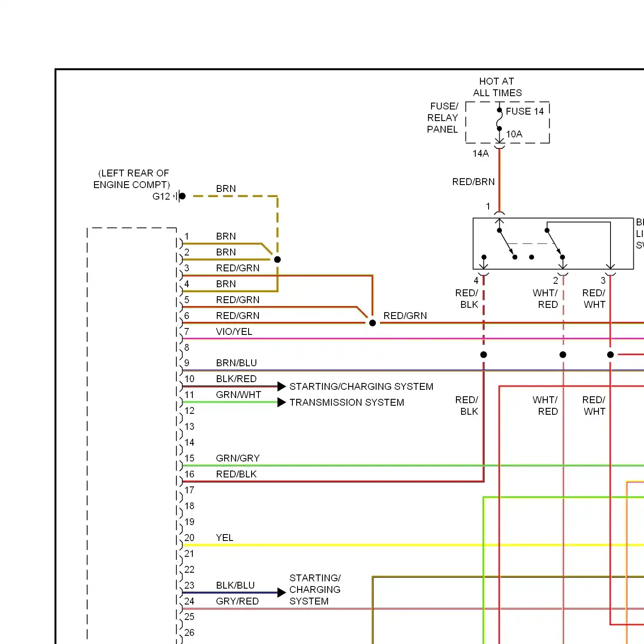This screenshot has width=644, height=644.
Task: Click connector pin number 26
Action: (189, 632)
